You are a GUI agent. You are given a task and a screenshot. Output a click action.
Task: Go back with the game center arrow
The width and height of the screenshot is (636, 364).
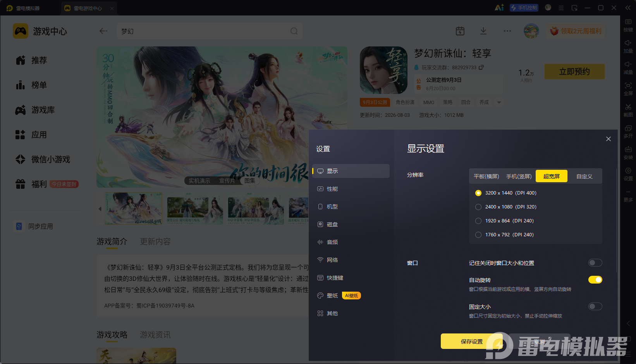tap(103, 31)
